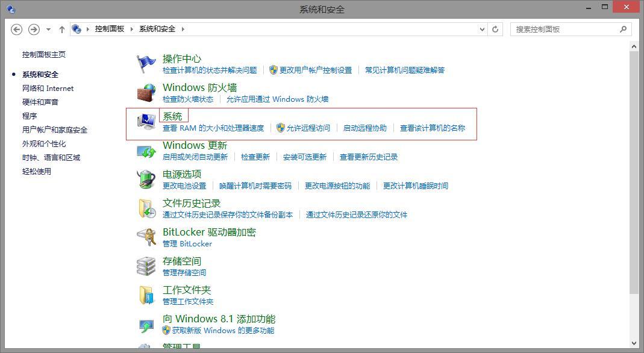Click the 系统 computer monitor icon
This screenshot has height=353, width=644.
pos(146,120)
